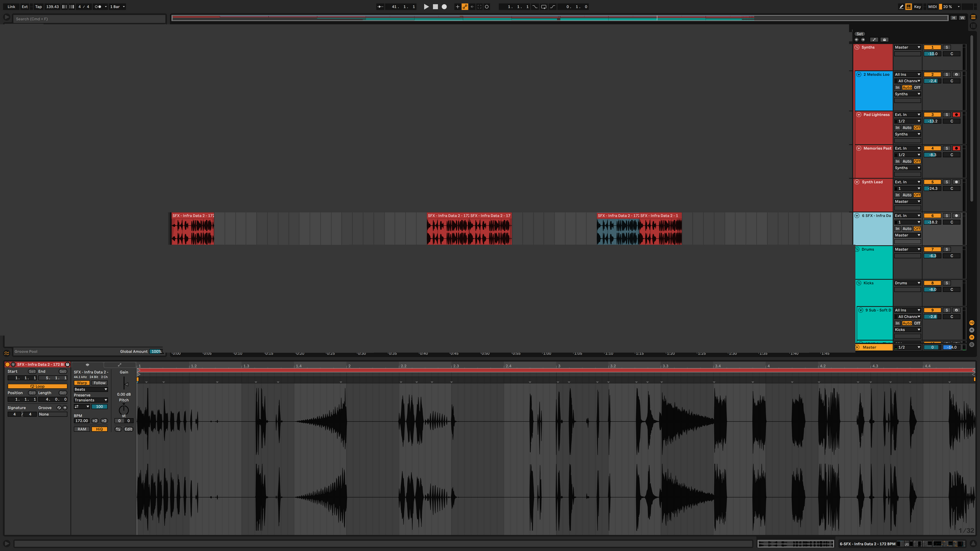980x551 pixels.
Task: Click the transport Stop button
Action: coord(435,7)
